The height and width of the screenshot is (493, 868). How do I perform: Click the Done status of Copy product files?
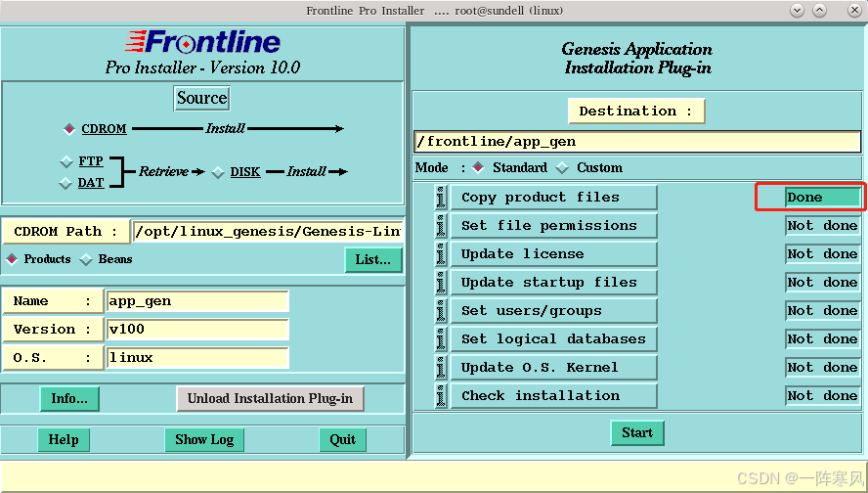tap(823, 198)
